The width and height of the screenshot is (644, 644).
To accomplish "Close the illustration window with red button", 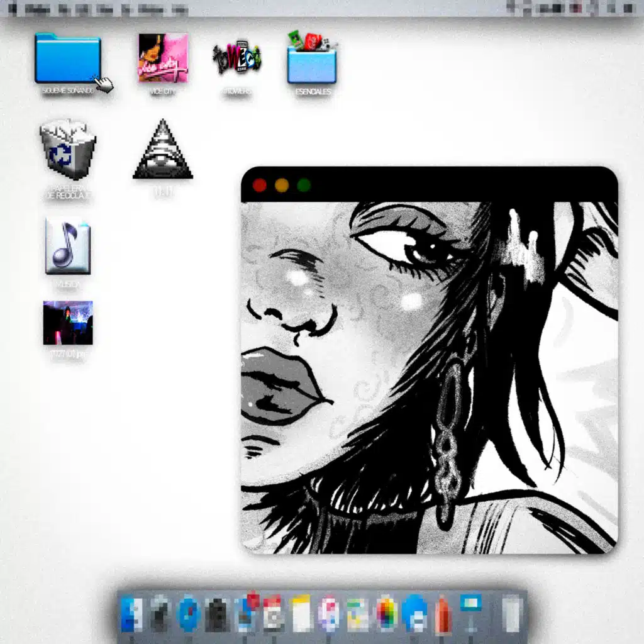I will click(260, 186).
